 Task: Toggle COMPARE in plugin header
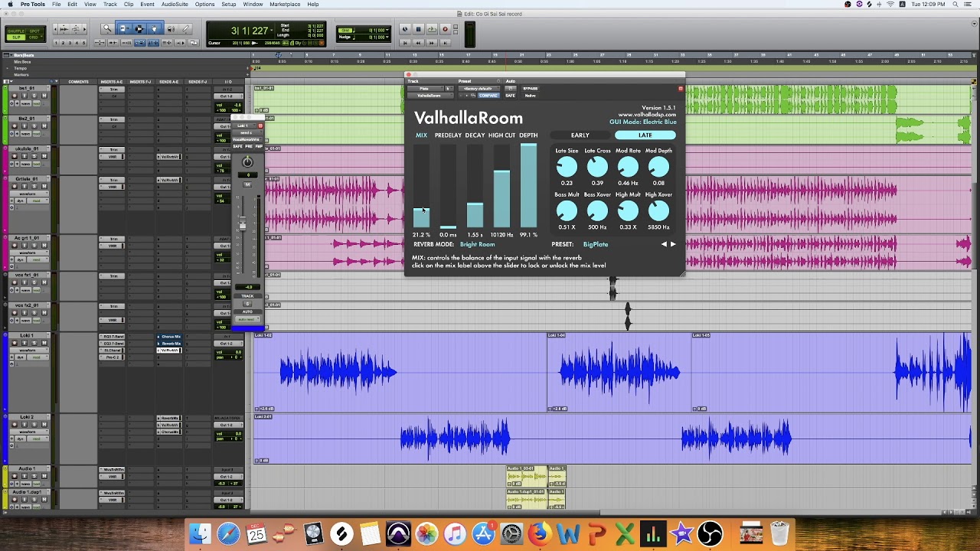[488, 96]
